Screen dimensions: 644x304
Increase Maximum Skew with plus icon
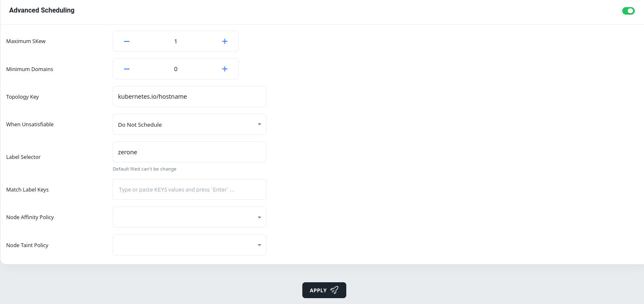(x=224, y=41)
